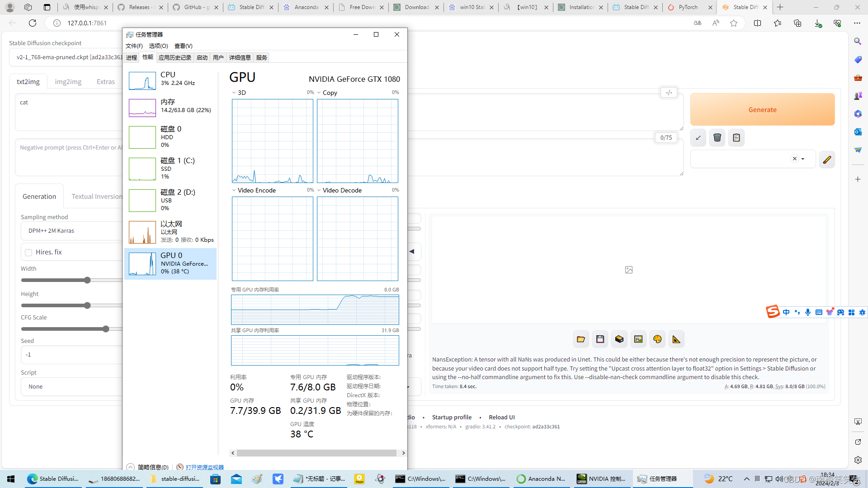Enable the Hires. fix checkbox
This screenshot has width=868, height=488.
pos(28,252)
